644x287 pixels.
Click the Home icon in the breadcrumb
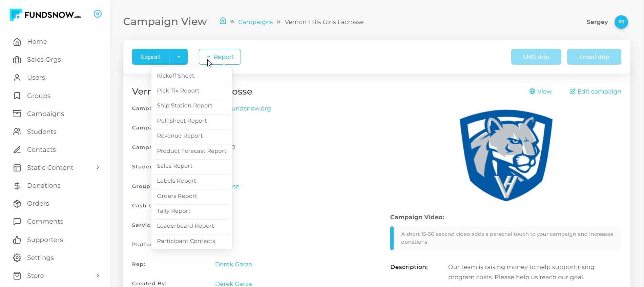tap(223, 21)
